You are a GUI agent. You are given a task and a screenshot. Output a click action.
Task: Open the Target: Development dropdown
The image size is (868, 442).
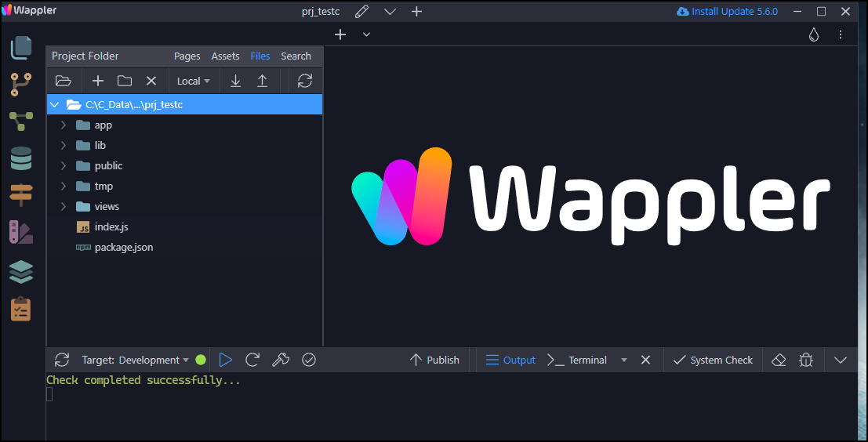click(x=136, y=360)
